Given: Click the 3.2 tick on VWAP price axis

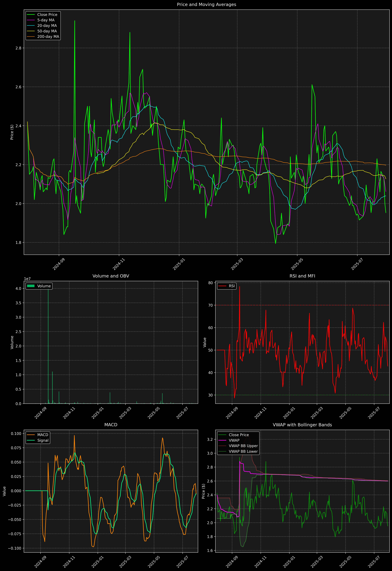Looking at the screenshot, I should click(210, 439).
